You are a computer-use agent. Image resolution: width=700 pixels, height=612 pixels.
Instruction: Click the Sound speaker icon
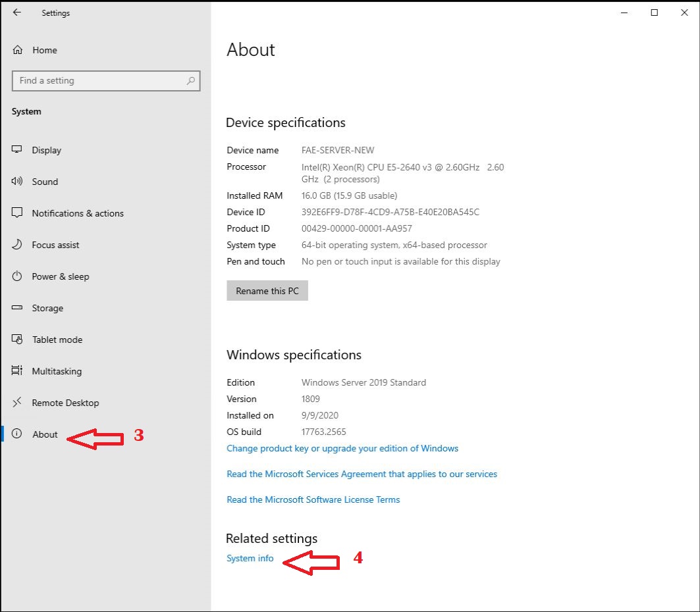point(17,181)
